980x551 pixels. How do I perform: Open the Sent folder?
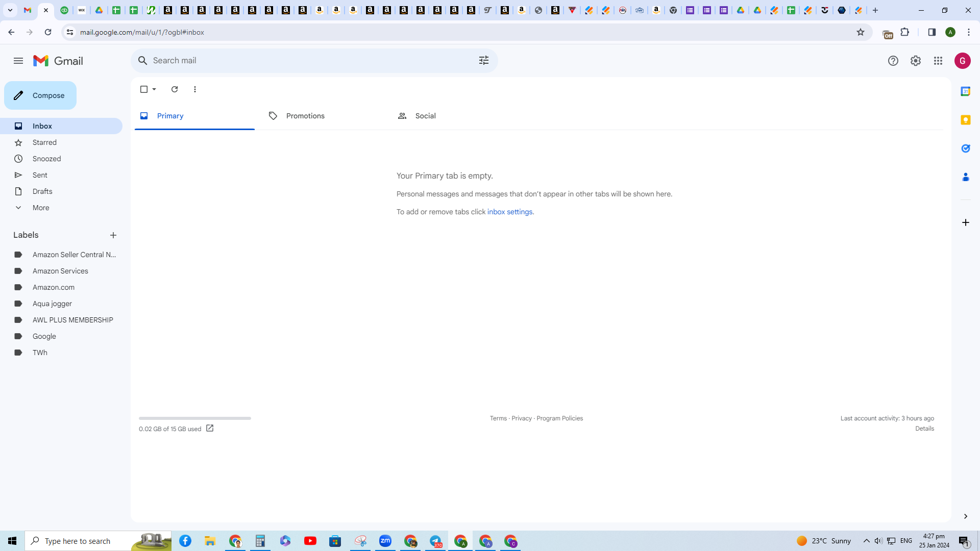tap(61, 175)
